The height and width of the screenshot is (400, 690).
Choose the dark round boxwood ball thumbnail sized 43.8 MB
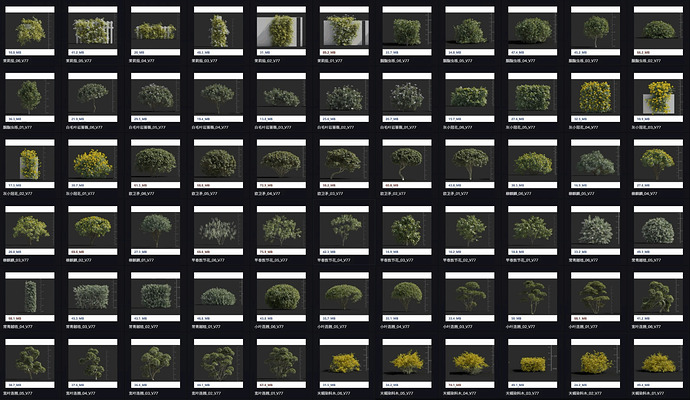[x=281, y=297]
